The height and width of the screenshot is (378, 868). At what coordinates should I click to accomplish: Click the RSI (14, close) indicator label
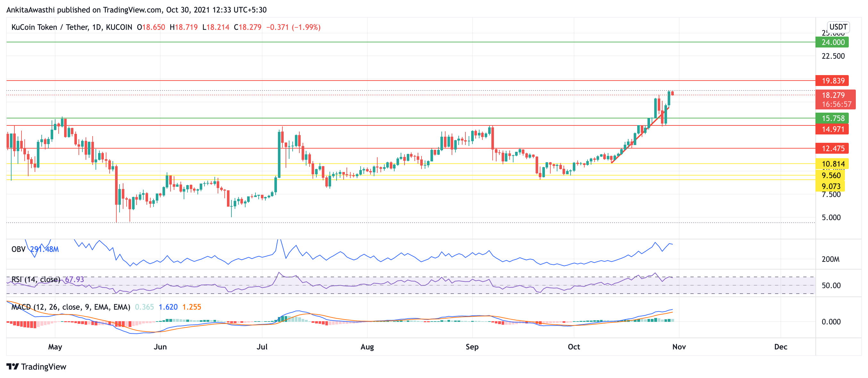click(36, 279)
